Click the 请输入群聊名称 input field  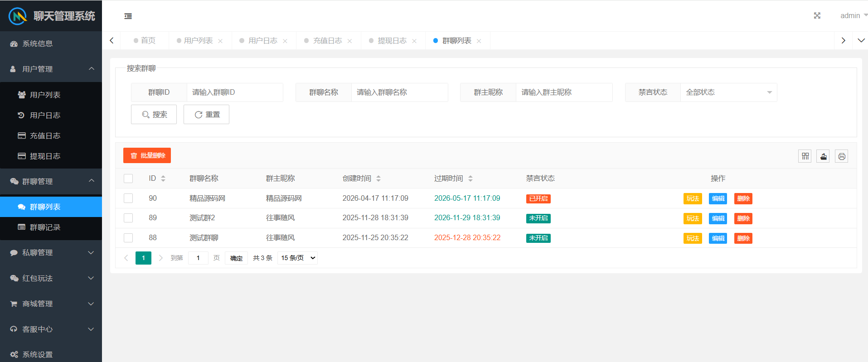click(399, 92)
